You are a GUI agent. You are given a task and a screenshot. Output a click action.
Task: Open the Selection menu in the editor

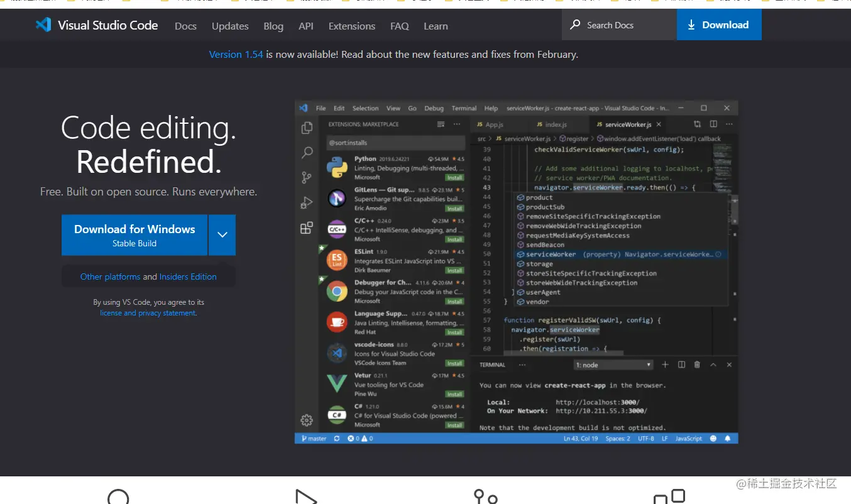(365, 108)
